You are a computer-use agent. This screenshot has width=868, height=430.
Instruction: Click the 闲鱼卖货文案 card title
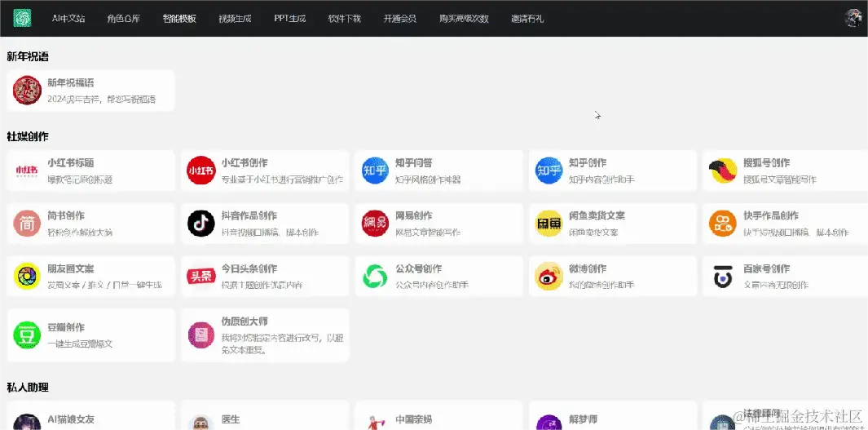[597, 215]
